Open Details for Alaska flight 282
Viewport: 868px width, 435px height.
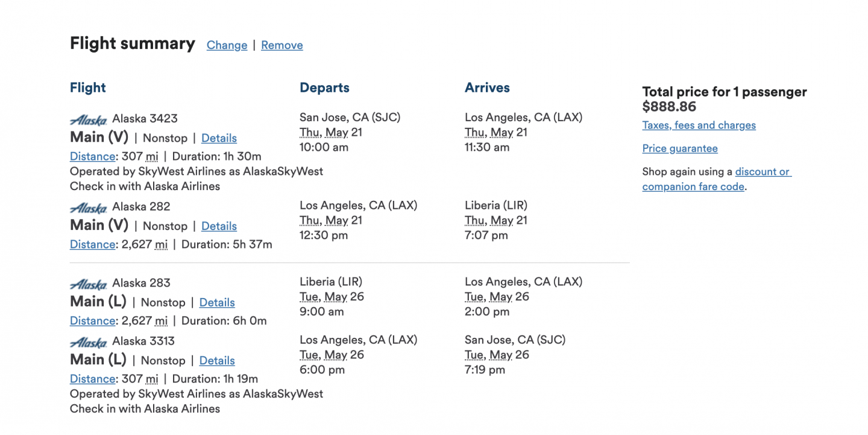219,226
